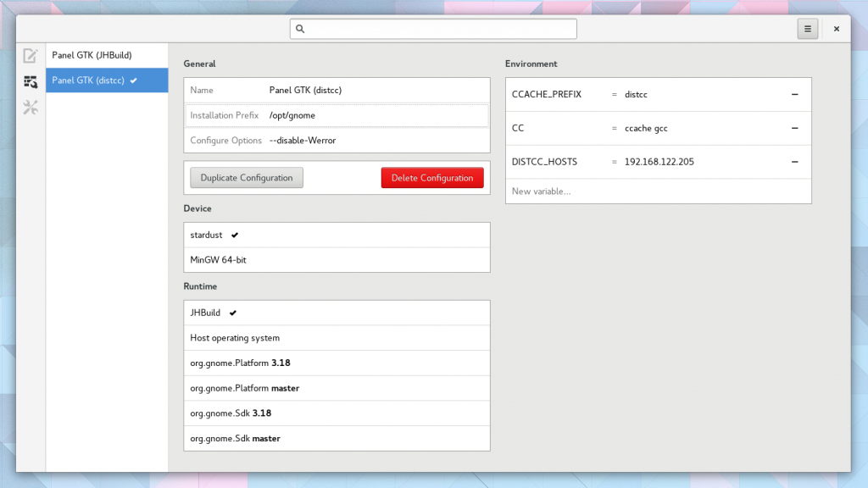
Task: Focus the top search field
Action: click(433, 29)
